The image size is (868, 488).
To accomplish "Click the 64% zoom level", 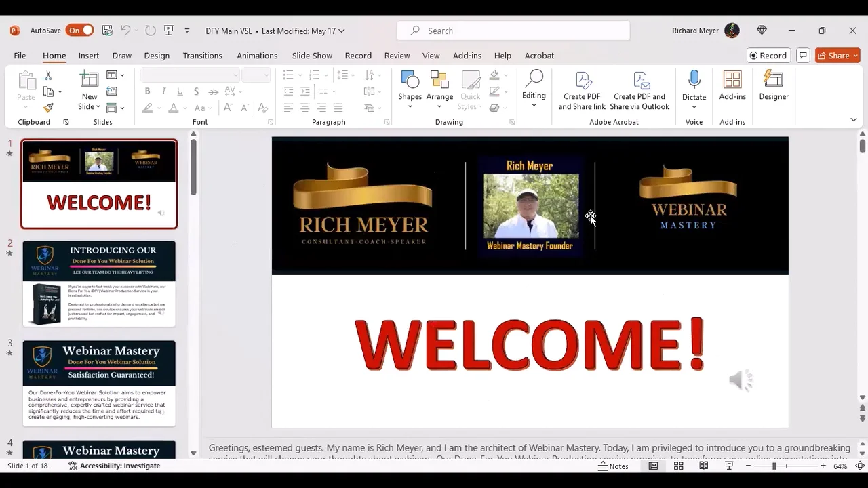I will point(840,466).
